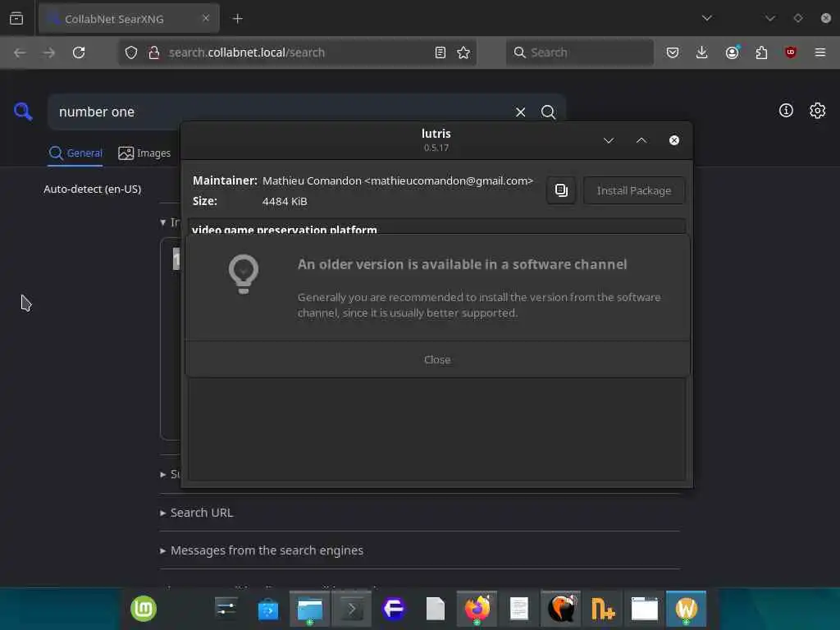Open the uBlock Origin extension icon
The width and height of the screenshot is (840, 630).
791,52
